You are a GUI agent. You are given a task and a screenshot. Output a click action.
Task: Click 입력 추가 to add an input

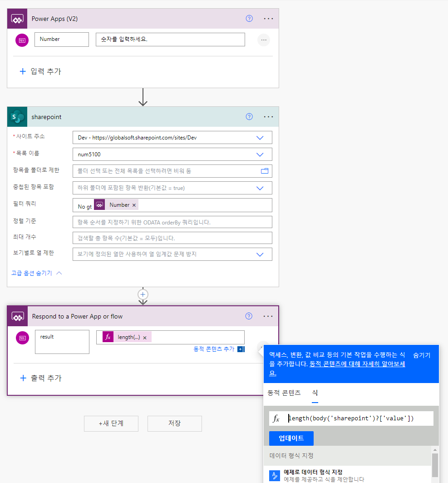pos(46,71)
